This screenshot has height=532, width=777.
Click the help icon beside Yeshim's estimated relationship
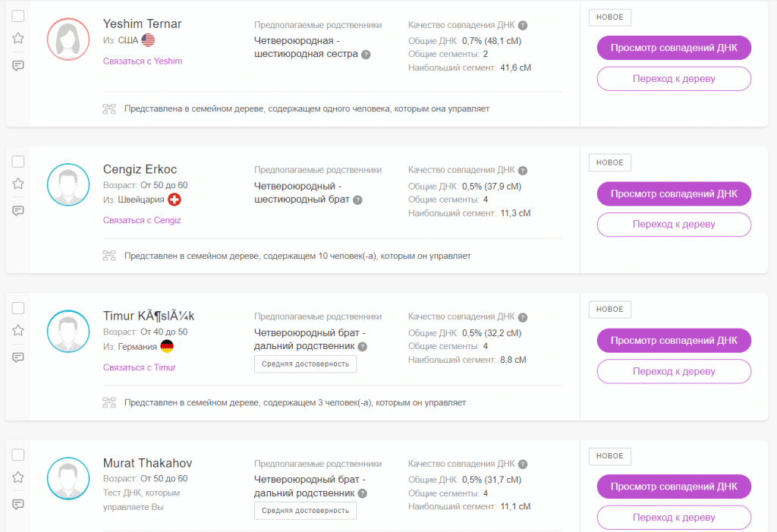click(366, 55)
